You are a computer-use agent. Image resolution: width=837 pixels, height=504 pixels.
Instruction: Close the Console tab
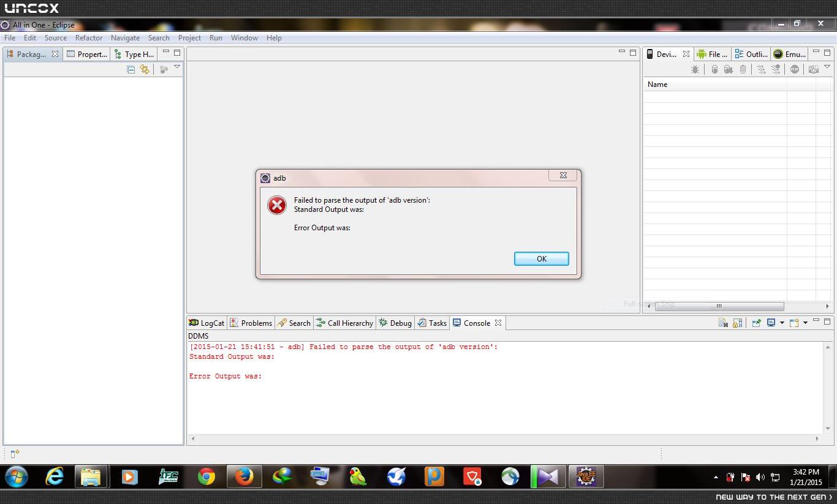498,323
